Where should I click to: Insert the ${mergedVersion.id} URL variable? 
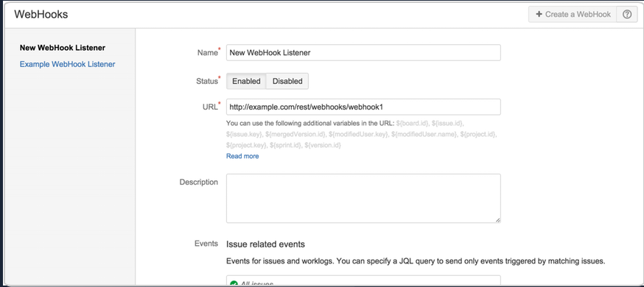[295, 134]
